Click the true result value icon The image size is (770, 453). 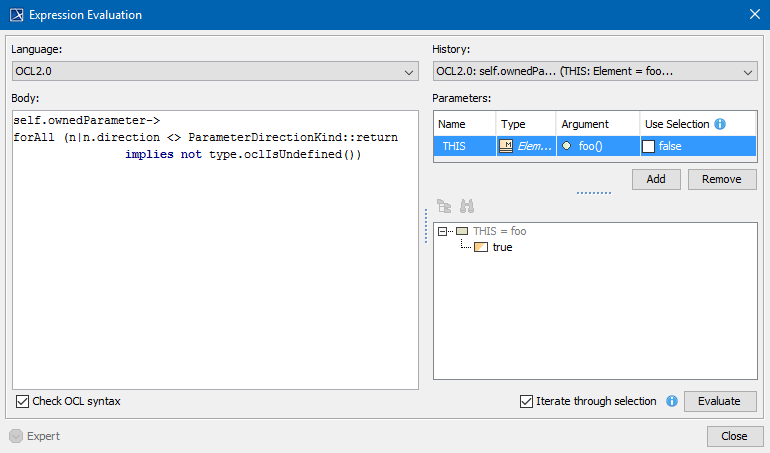481,247
